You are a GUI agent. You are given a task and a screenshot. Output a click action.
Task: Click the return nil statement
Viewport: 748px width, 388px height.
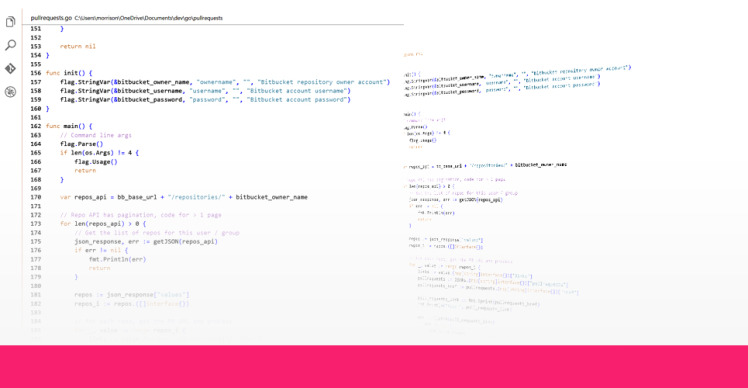pos(78,46)
